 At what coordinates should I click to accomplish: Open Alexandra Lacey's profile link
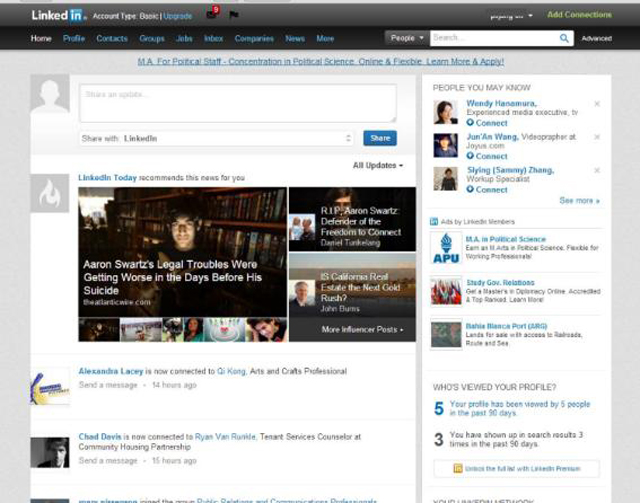click(x=111, y=371)
